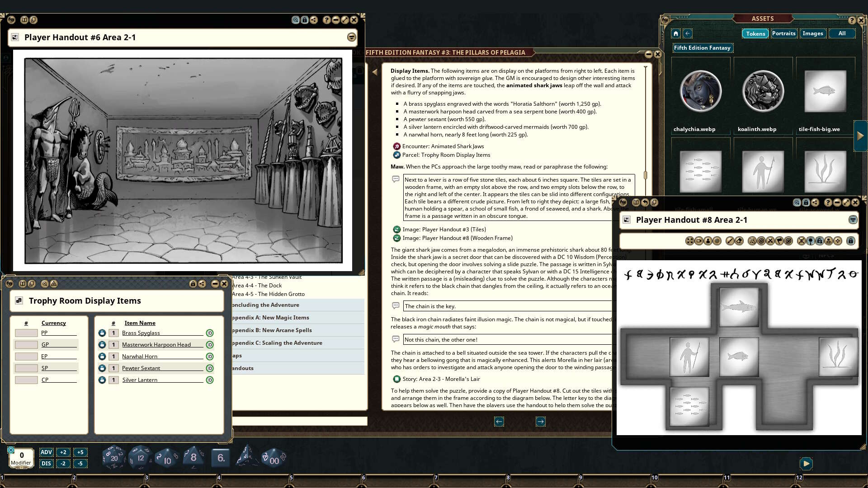Viewport: 868px width, 488px height.
Task: Toggle ID status of Narwhal Horn
Action: (x=210, y=357)
